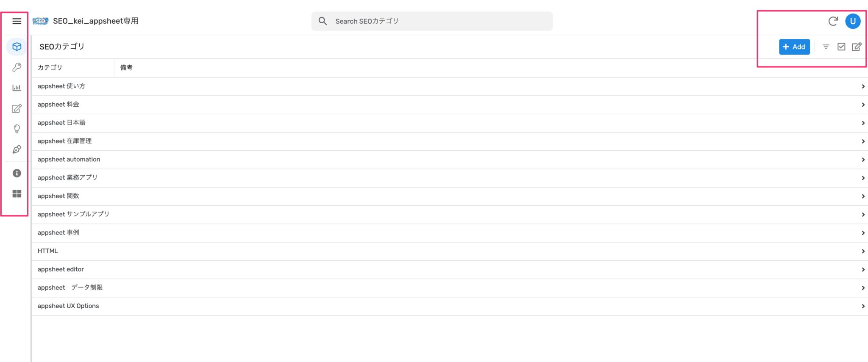Open the user account avatar
The height and width of the screenshot is (362, 868).
(x=853, y=21)
